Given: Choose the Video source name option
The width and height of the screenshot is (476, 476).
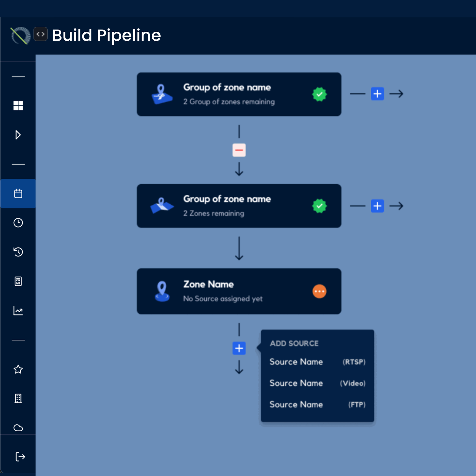Looking at the screenshot, I should 317,383.
